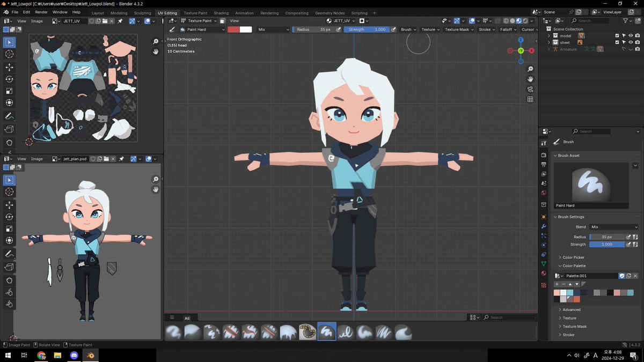Toggle orthographic/perspective grid icon in viewport
This screenshot has height=362, width=644.
pyautogui.click(x=530, y=99)
